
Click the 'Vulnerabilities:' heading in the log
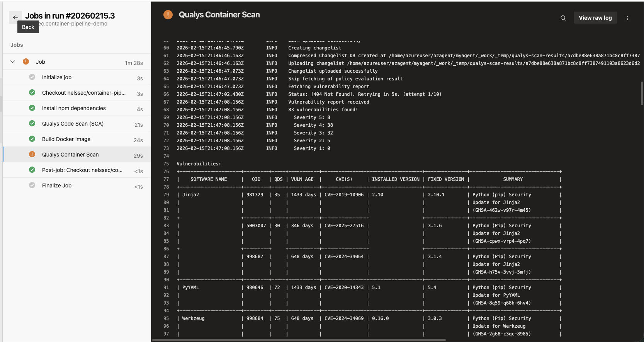tap(199, 164)
